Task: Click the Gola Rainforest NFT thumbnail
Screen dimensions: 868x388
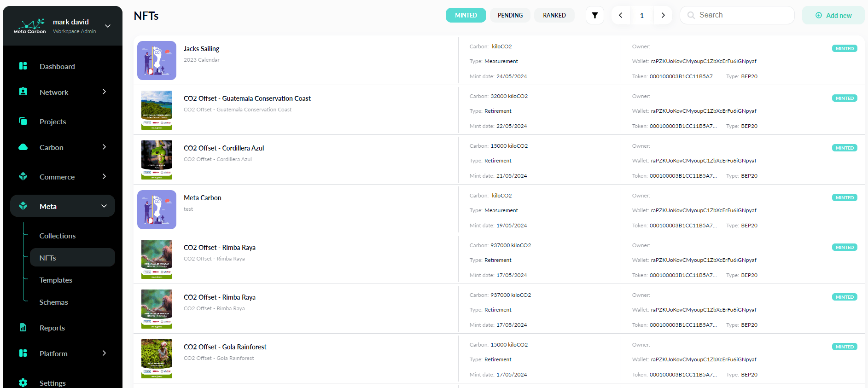Action: (157, 359)
